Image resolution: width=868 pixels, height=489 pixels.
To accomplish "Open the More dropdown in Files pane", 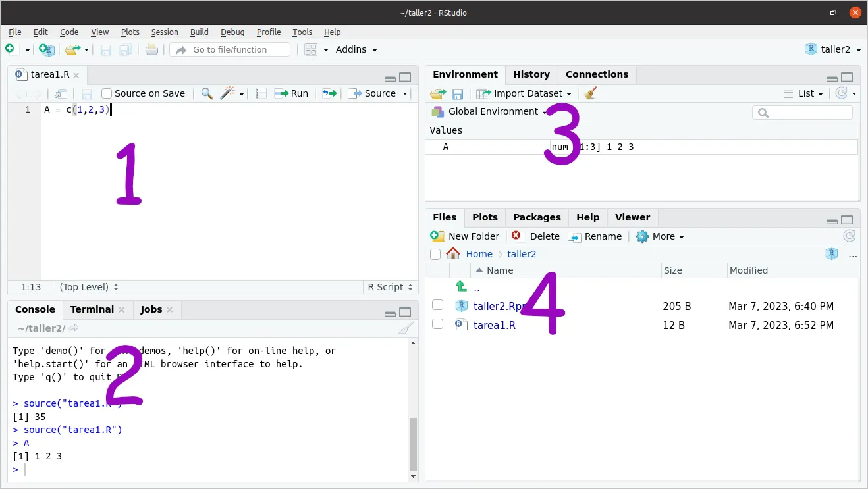I will [x=661, y=236].
